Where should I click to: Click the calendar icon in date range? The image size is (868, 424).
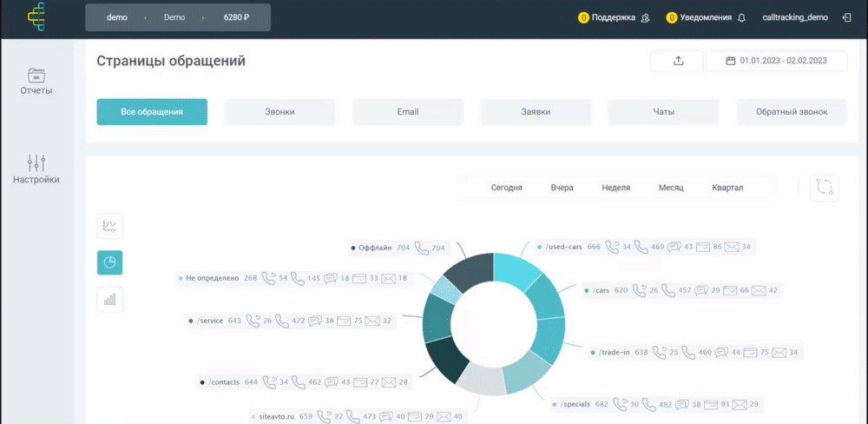pyautogui.click(x=730, y=61)
